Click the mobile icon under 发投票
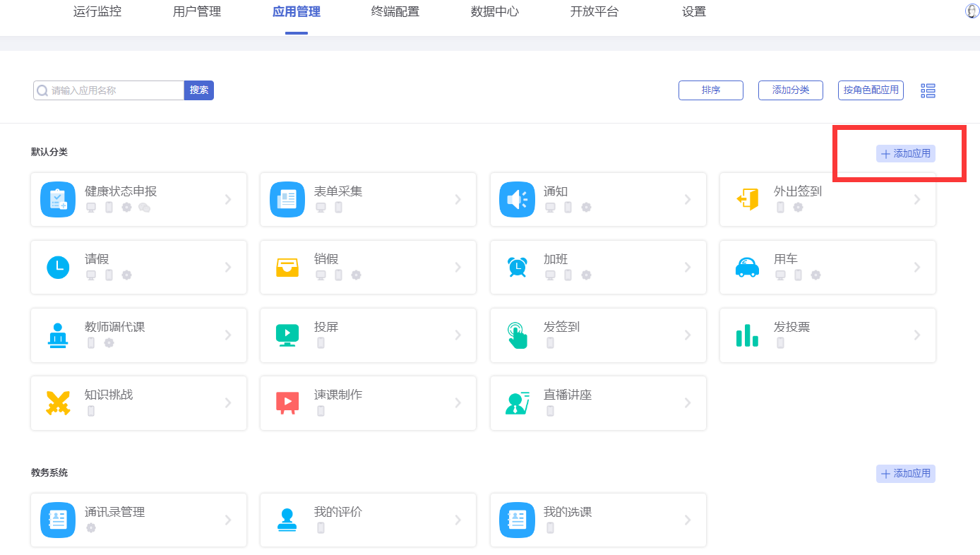 coord(780,343)
